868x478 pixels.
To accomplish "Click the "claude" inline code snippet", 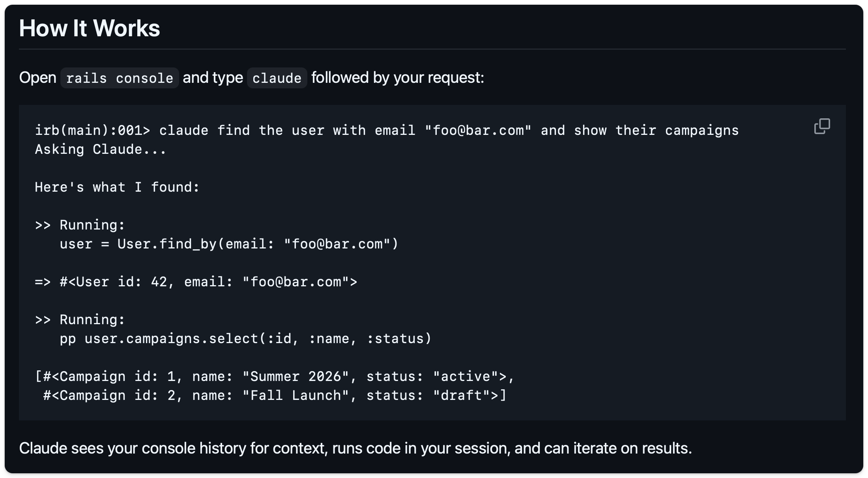I will coord(277,78).
